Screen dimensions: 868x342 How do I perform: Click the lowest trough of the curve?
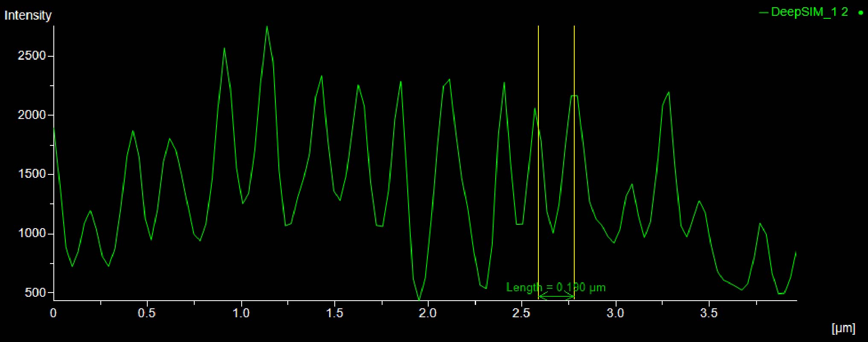pyautogui.click(x=419, y=300)
